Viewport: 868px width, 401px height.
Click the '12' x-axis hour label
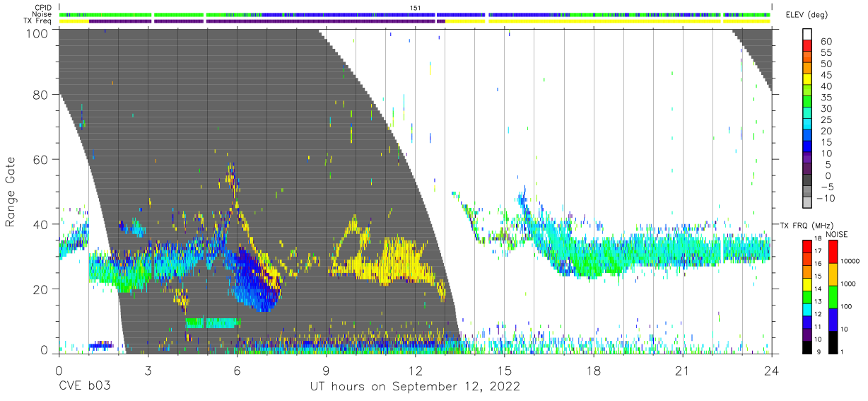pos(415,370)
